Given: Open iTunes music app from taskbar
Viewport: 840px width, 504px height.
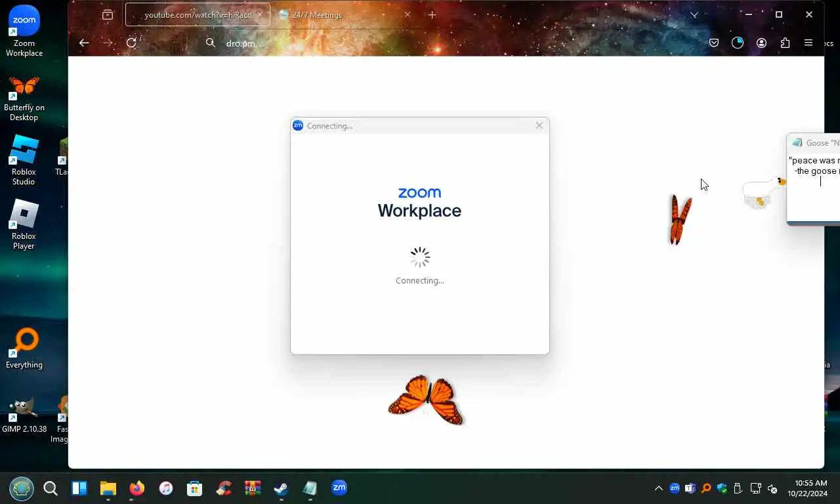Looking at the screenshot, I should 166,488.
